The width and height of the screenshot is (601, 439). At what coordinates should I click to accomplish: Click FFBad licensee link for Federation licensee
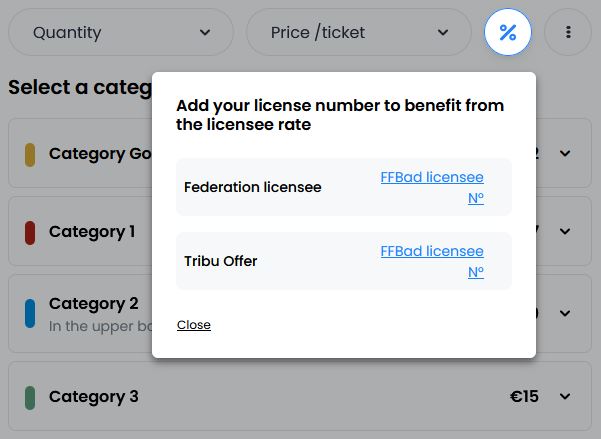(x=432, y=187)
